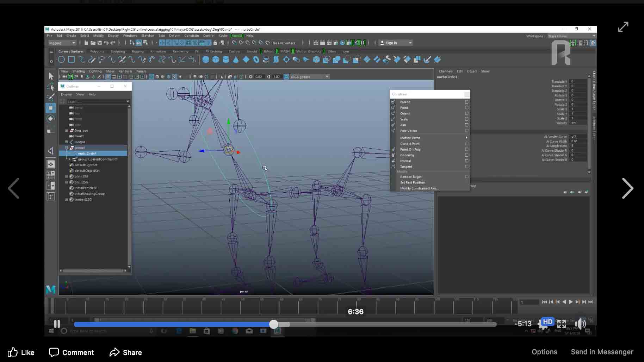Click the Pole Vector option box
This screenshot has height=362, width=644.
tap(466, 131)
